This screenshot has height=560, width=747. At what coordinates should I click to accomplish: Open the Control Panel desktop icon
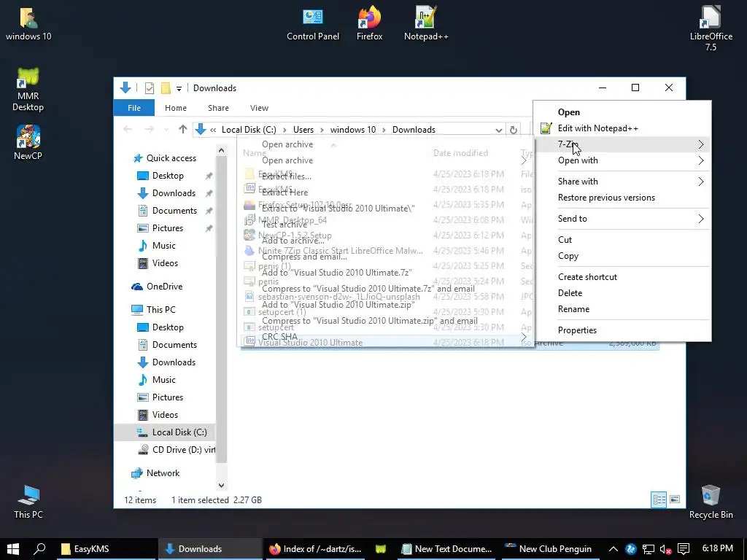pos(313,23)
